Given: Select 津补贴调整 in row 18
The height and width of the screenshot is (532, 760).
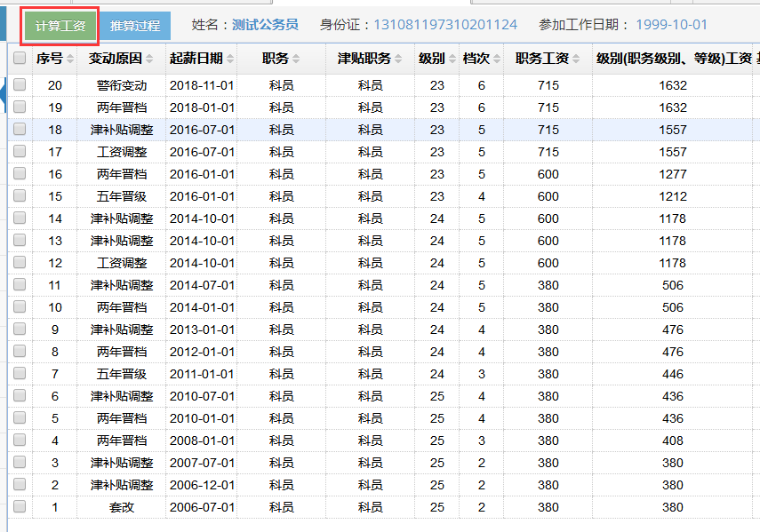Looking at the screenshot, I should pyautogui.click(x=122, y=130).
